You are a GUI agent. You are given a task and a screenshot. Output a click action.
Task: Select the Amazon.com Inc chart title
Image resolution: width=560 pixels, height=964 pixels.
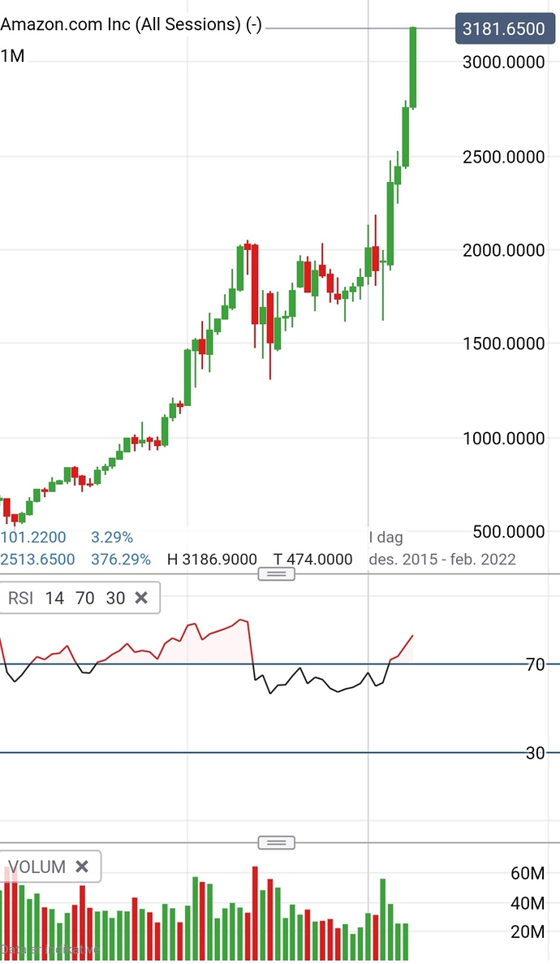coord(131,24)
